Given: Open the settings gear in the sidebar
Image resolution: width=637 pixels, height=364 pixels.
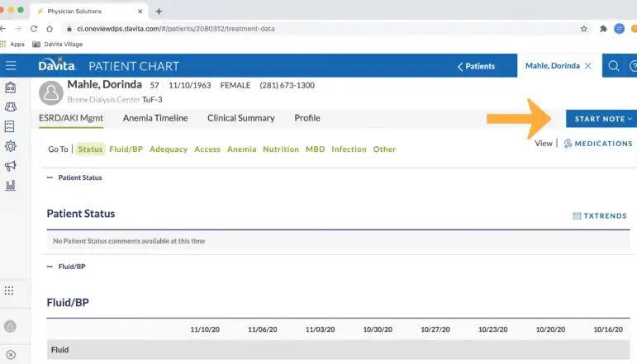Looking at the screenshot, I should point(11,146).
